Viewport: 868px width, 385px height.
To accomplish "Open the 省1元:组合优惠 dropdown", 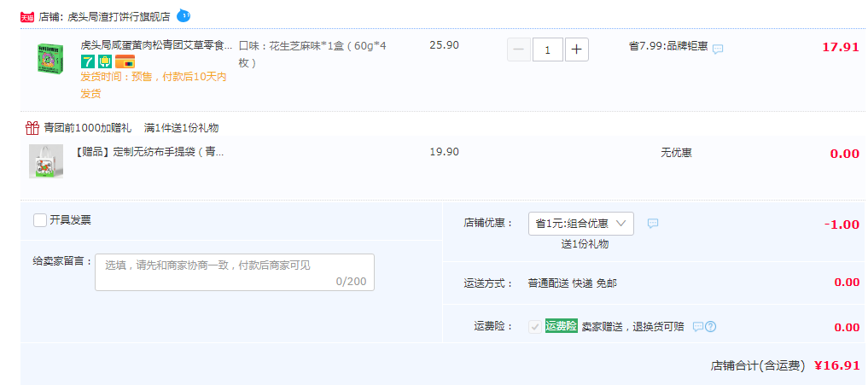I will (581, 224).
